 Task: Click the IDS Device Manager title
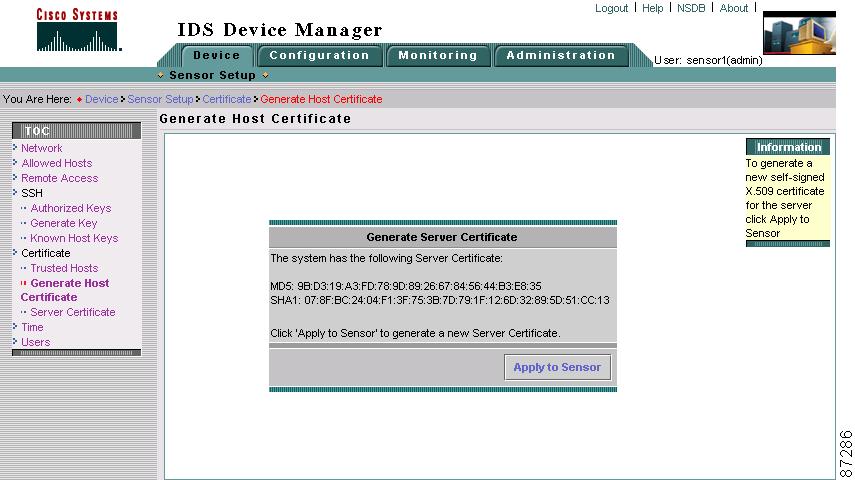coord(280,30)
